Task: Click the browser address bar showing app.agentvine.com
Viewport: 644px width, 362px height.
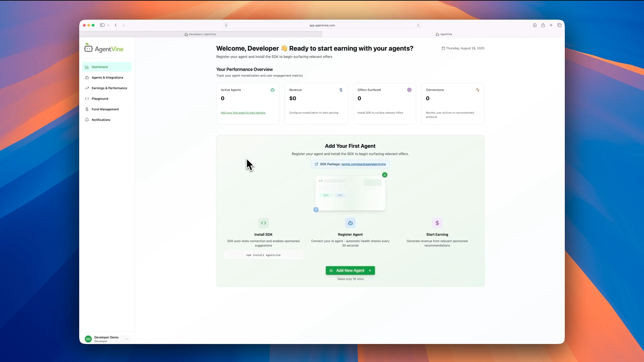Action: [x=322, y=25]
